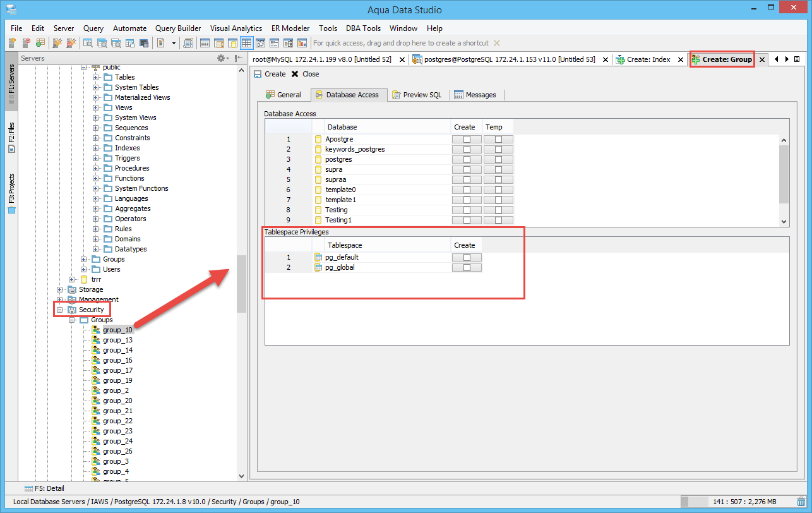Close the Create: Index tab
Viewport: 812px width, 513px height.
click(x=680, y=59)
